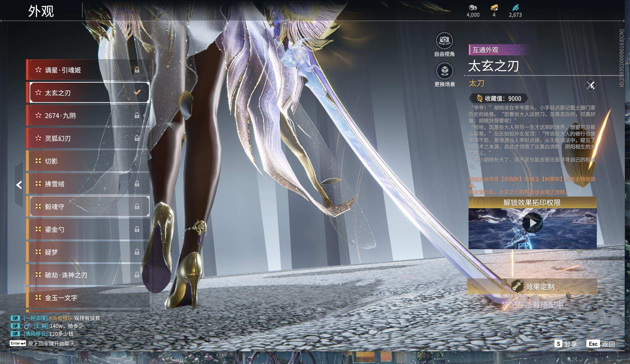The width and height of the screenshot is (630, 364).
Task: Click the chat channel icon beside 一种态度 message
Action: 15,318
